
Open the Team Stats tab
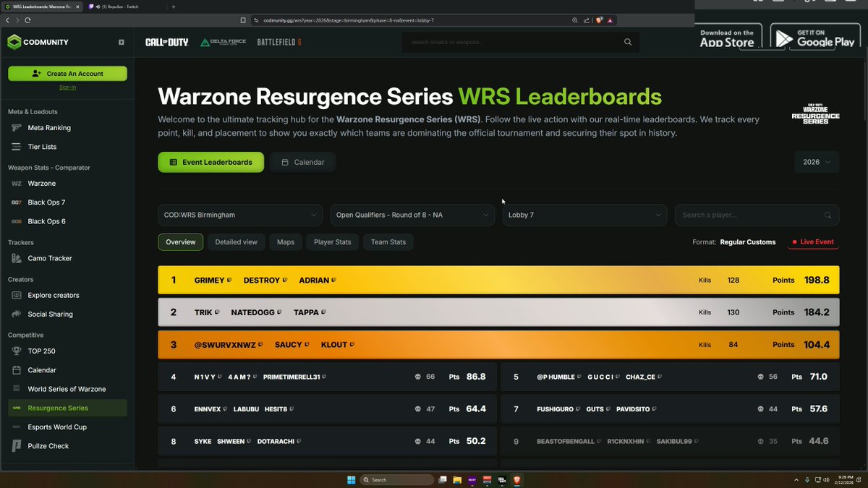[x=388, y=242]
